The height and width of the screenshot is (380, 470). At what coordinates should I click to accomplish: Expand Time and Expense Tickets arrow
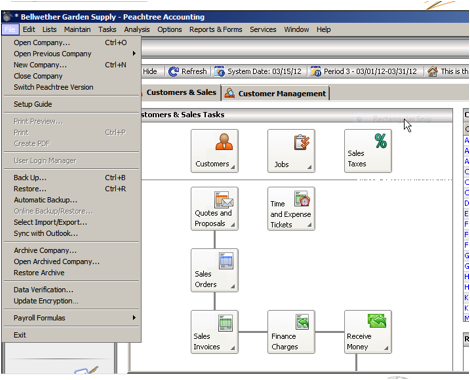click(x=309, y=225)
